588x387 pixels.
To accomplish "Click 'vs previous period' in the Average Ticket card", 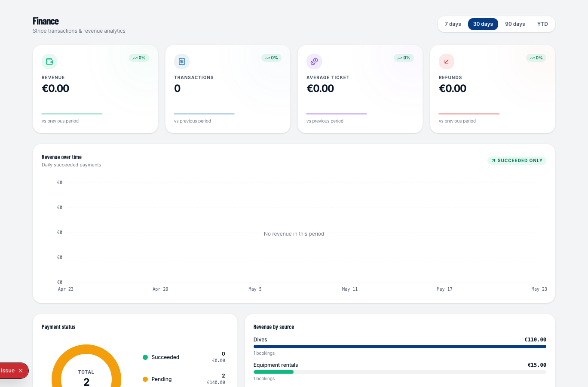I will (x=325, y=121).
